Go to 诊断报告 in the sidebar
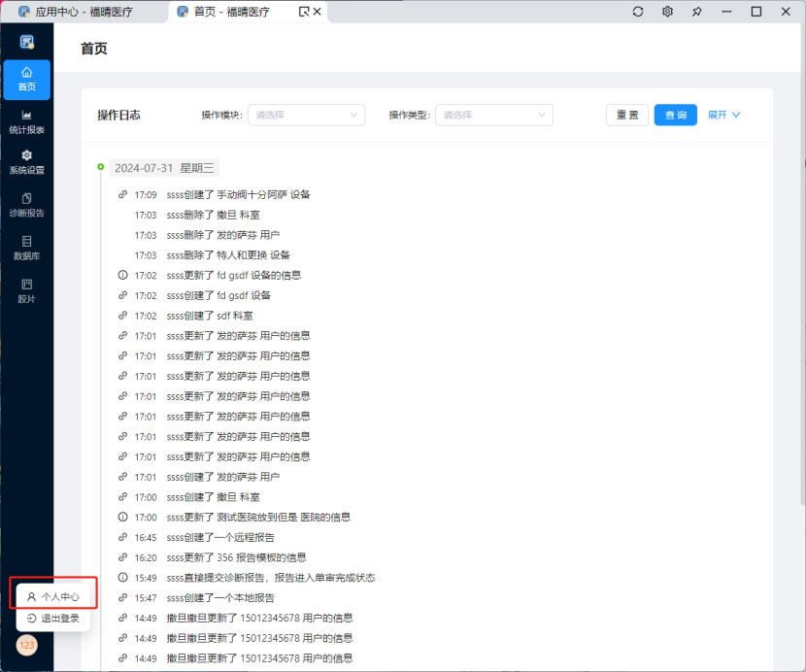The image size is (806, 672). (x=26, y=204)
